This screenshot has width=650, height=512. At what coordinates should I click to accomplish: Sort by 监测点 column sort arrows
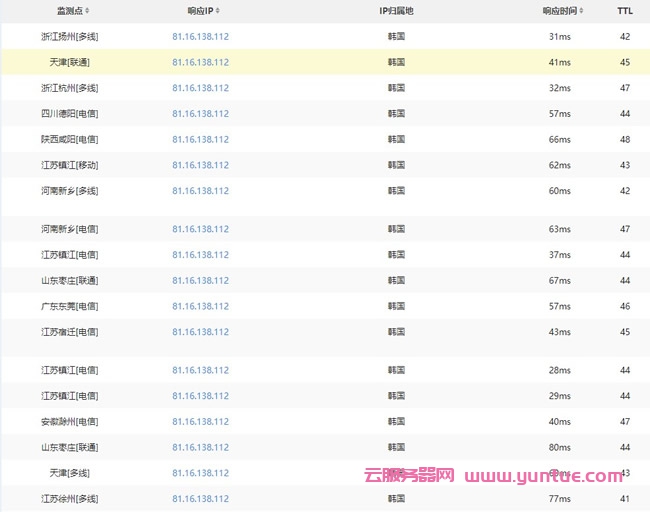tap(87, 11)
